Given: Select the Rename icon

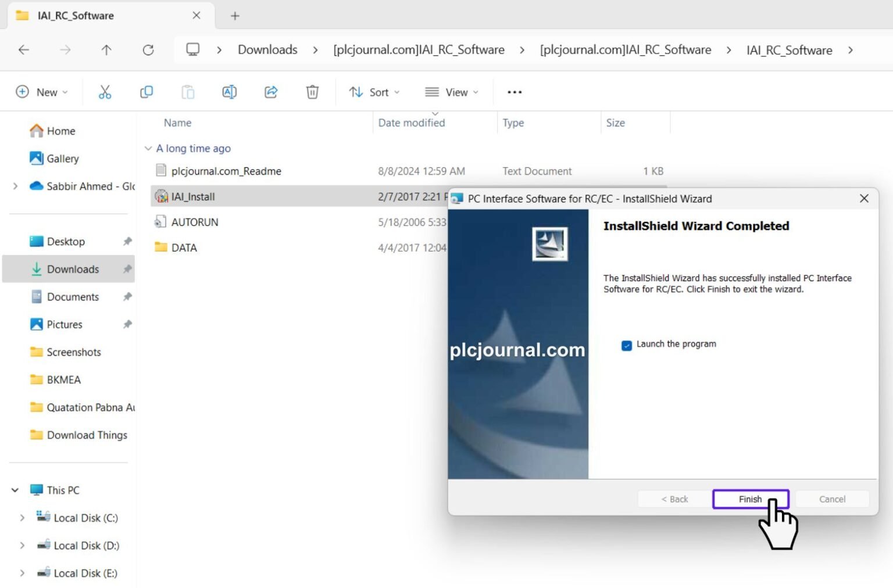Looking at the screenshot, I should [x=229, y=92].
